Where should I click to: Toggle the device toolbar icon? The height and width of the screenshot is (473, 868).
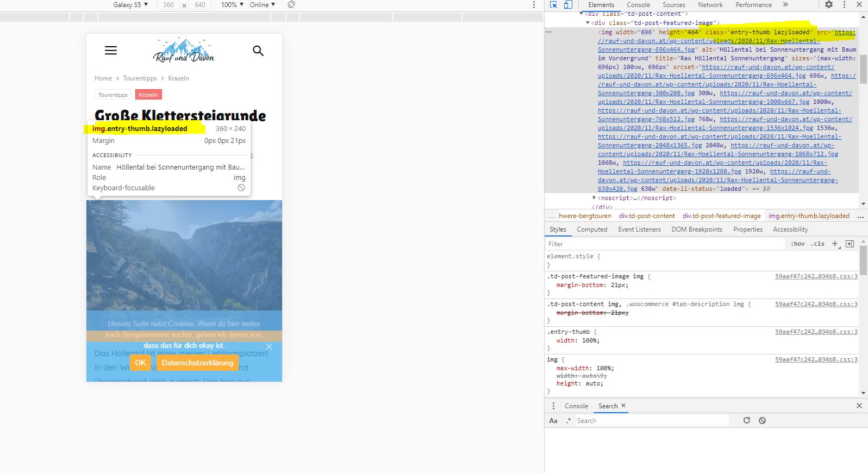point(568,4)
